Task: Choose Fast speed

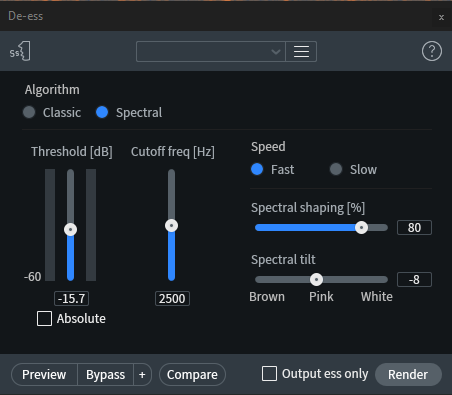Action: 257,169
